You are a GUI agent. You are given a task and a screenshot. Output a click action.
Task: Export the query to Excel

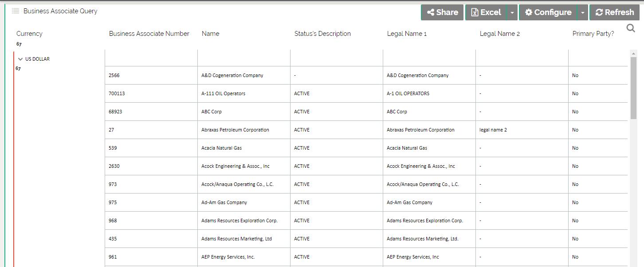click(x=486, y=12)
